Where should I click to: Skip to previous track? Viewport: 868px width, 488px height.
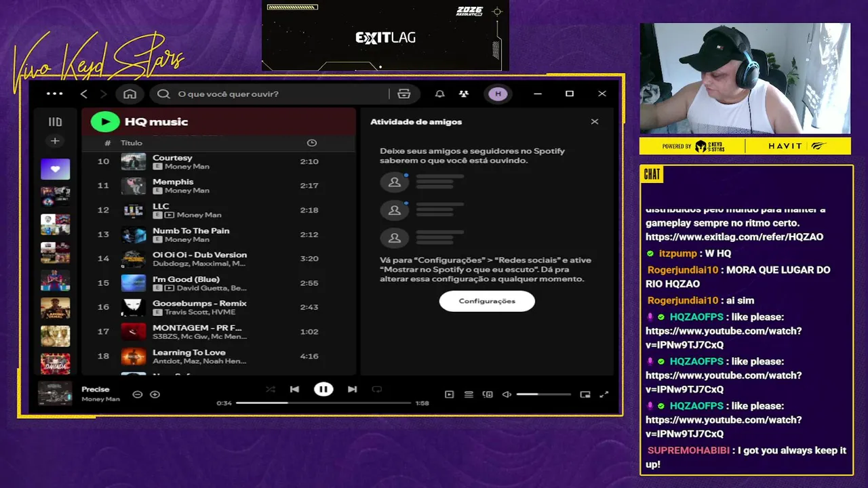pyautogui.click(x=294, y=390)
